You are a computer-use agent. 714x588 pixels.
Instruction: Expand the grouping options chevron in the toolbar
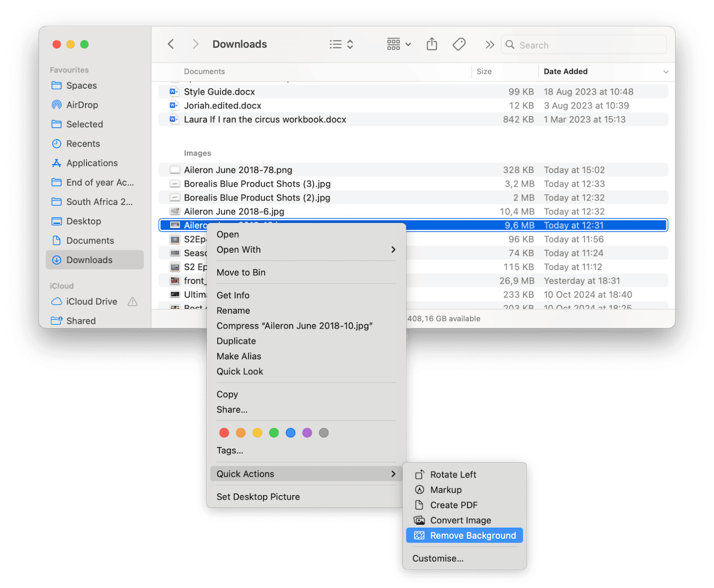[408, 44]
